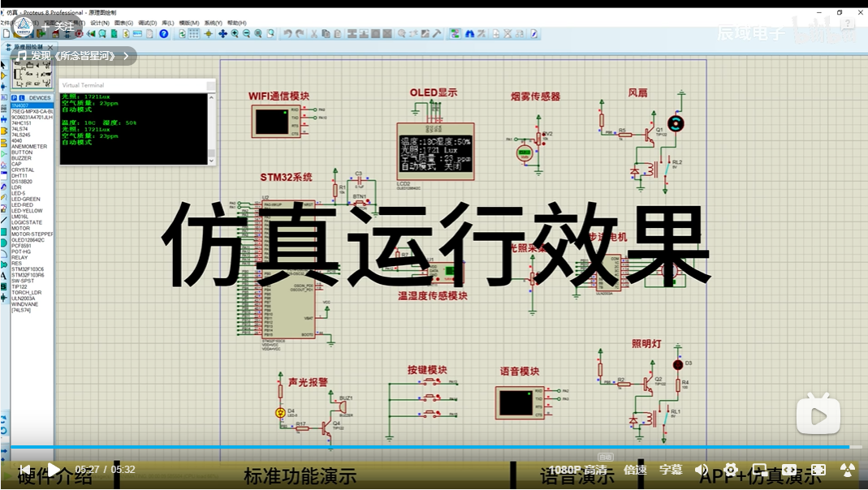Click the Virtual Terminal scroll down arrow

point(211,161)
